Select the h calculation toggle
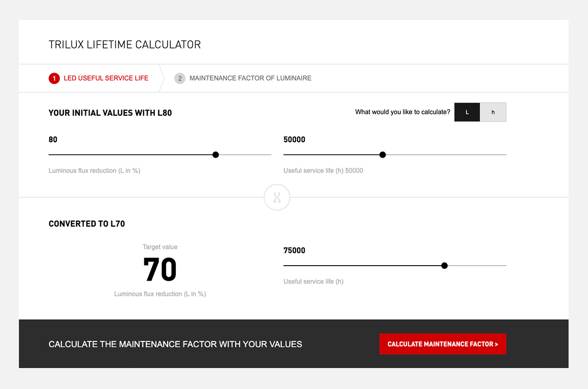Viewport: 588px width, 389px height. (x=493, y=112)
